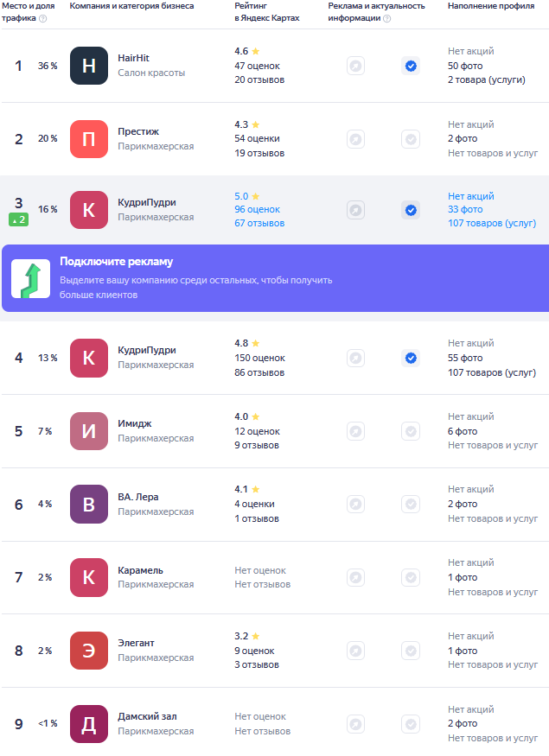Click the Дамский зал 'Д' logo avatar

tap(89, 724)
